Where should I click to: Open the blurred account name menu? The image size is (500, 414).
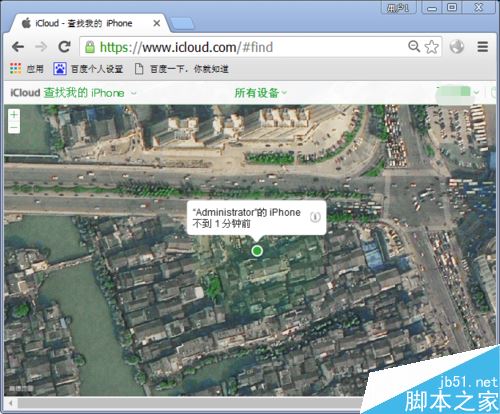(x=458, y=92)
